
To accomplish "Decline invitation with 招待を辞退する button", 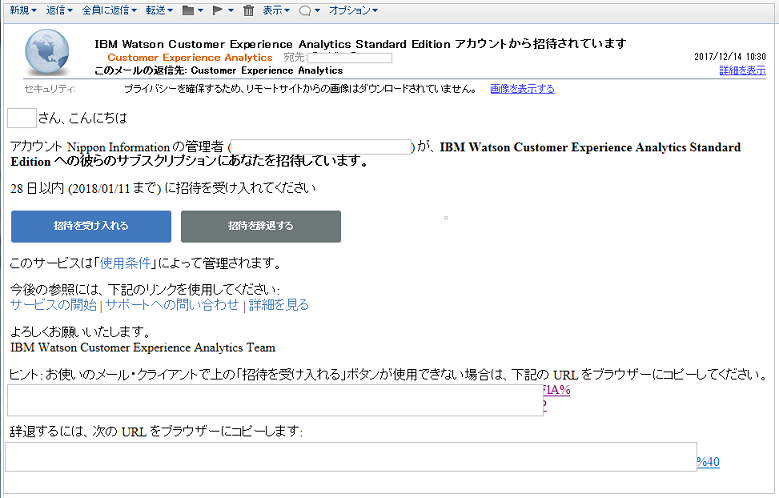I will 261,226.
